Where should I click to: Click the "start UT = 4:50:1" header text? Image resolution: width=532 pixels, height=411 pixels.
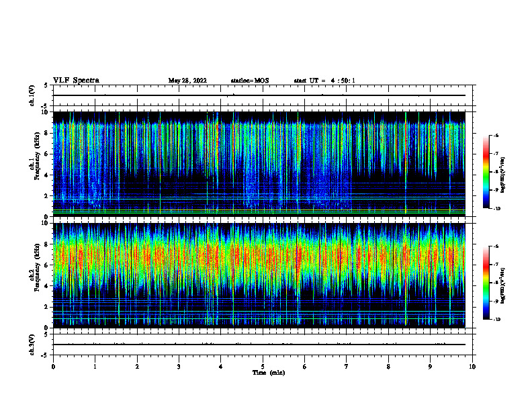coord(324,81)
